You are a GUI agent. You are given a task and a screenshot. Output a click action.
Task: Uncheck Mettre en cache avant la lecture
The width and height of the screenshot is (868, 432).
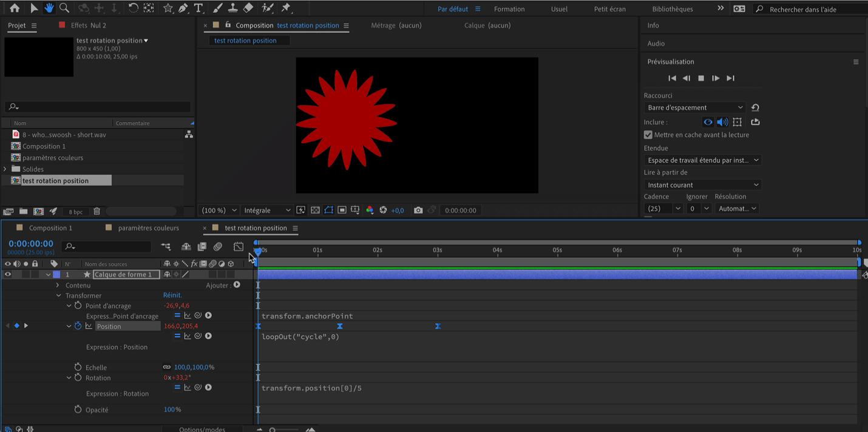point(648,135)
